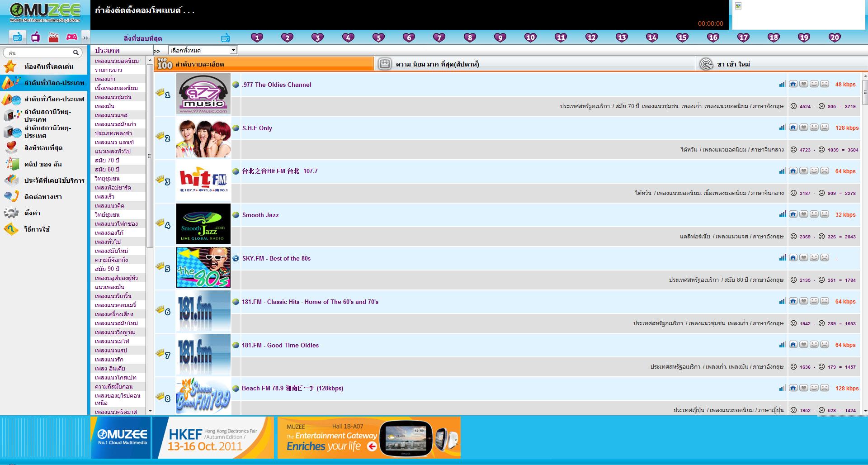Click the magnifier search icon

click(x=76, y=52)
